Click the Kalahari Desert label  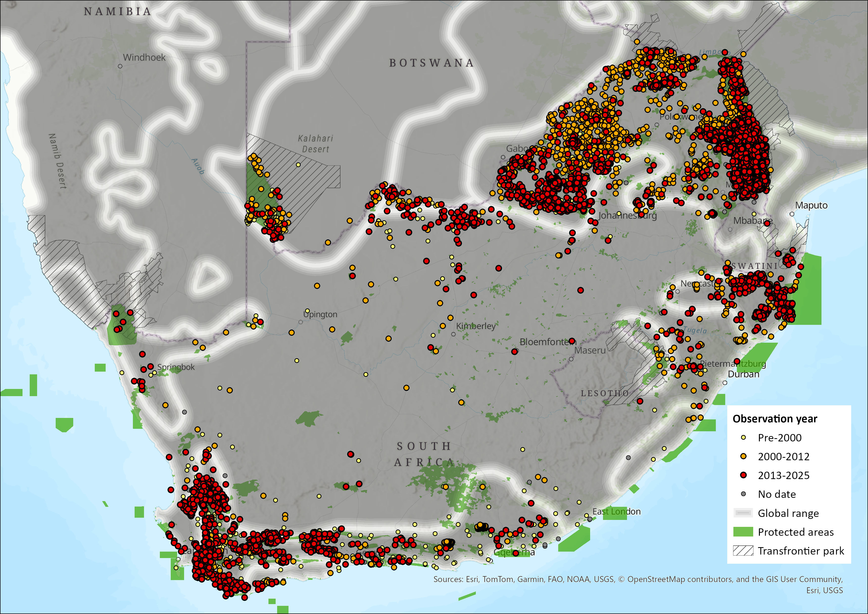[316, 144]
